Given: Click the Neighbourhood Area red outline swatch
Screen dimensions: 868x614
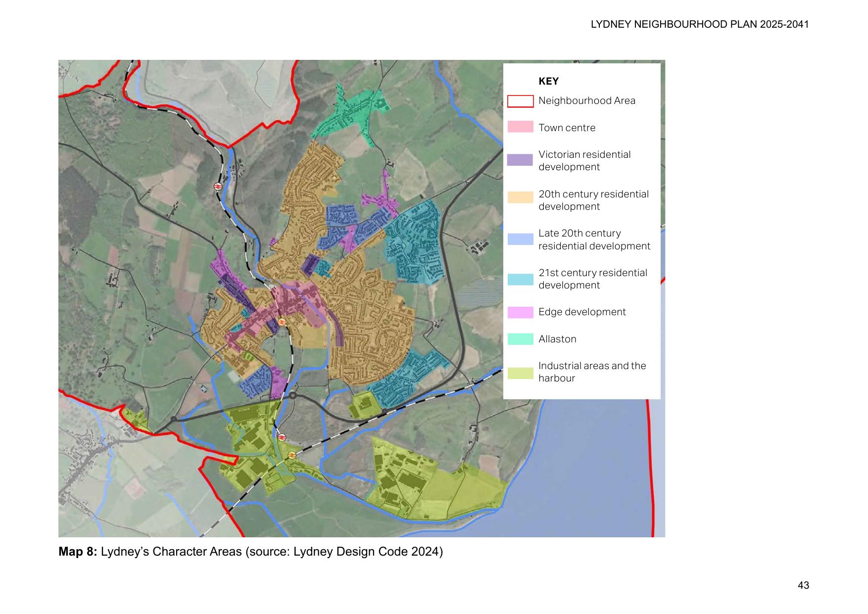Looking at the screenshot, I should pos(521,101).
